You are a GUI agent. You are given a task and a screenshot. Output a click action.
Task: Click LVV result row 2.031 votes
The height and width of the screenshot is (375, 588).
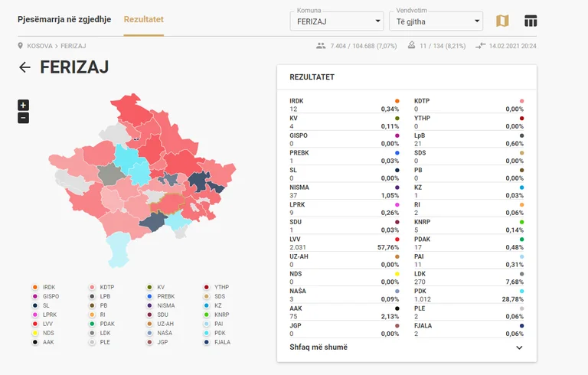click(345, 243)
